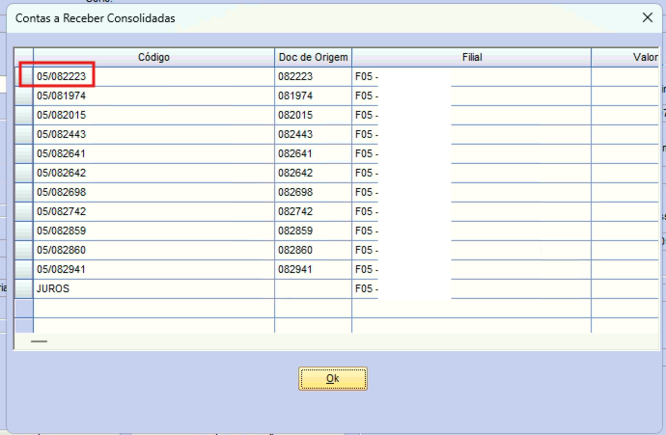Select row header for 05/082223
This screenshot has height=435, width=666.
(24, 76)
